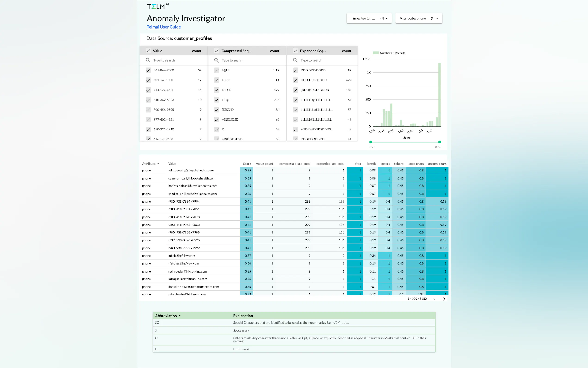Uncheck the DDD-DDD-DDDD expanded sequence
Image resolution: width=588 pixels, height=368 pixels.
point(295,80)
